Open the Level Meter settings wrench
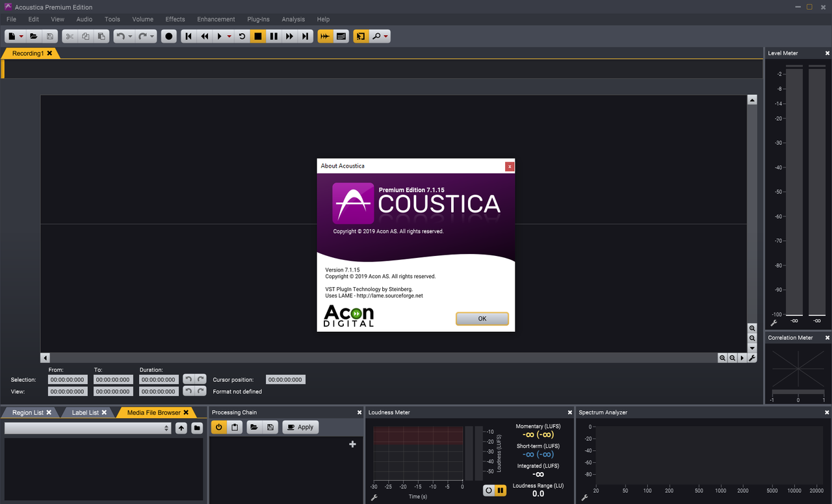 point(773,323)
